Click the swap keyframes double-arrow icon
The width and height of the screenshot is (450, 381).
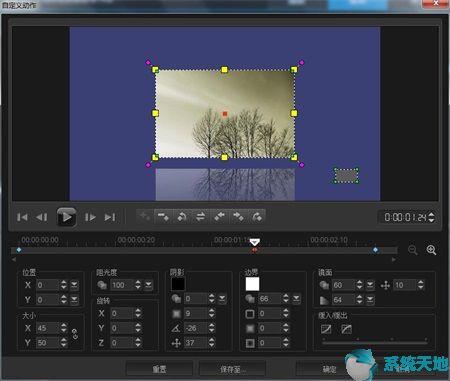[x=200, y=217]
